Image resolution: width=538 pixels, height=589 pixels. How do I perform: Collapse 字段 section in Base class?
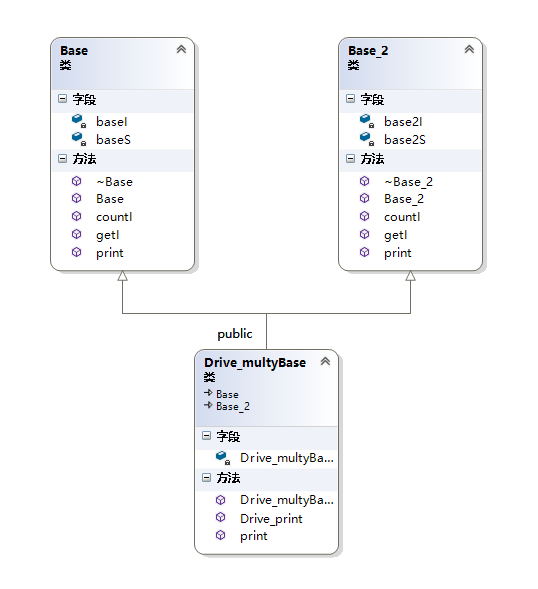[62, 99]
